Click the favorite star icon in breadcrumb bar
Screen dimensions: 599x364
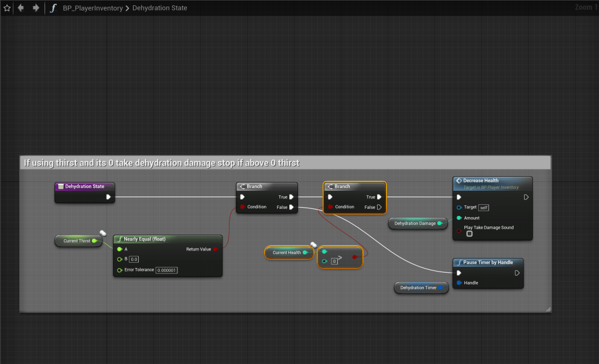pyautogui.click(x=7, y=8)
